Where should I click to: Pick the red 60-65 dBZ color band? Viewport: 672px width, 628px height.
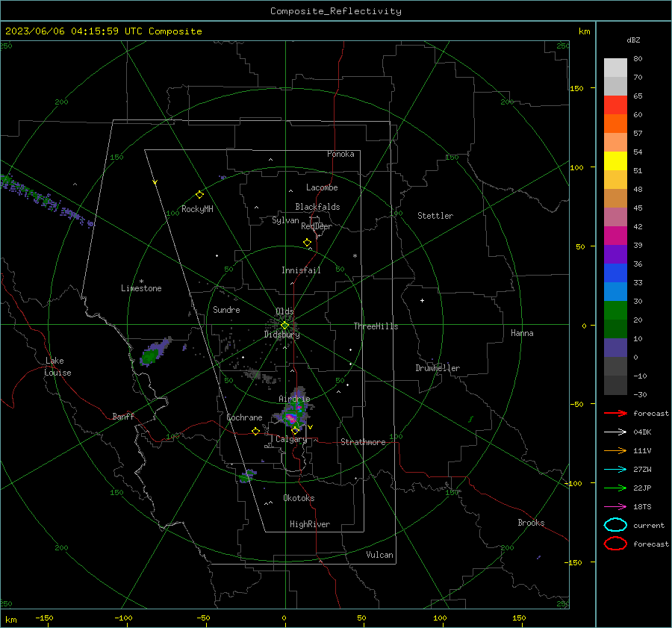click(x=615, y=105)
